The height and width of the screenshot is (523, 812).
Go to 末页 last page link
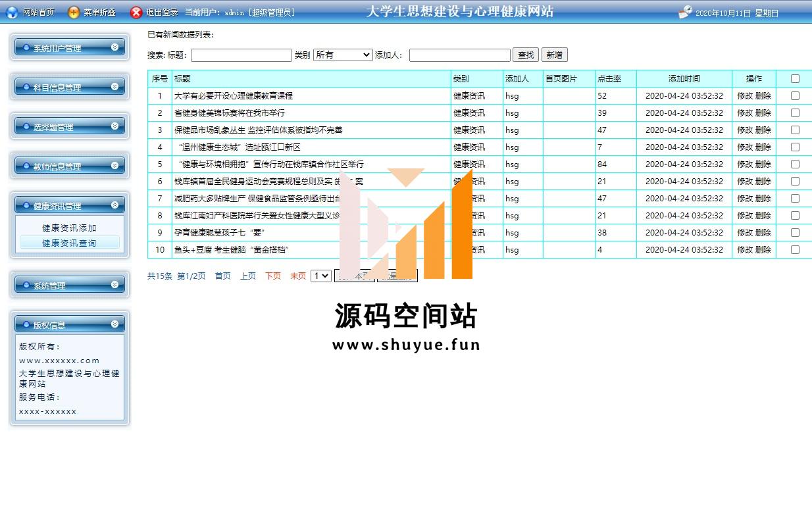click(x=298, y=276)
